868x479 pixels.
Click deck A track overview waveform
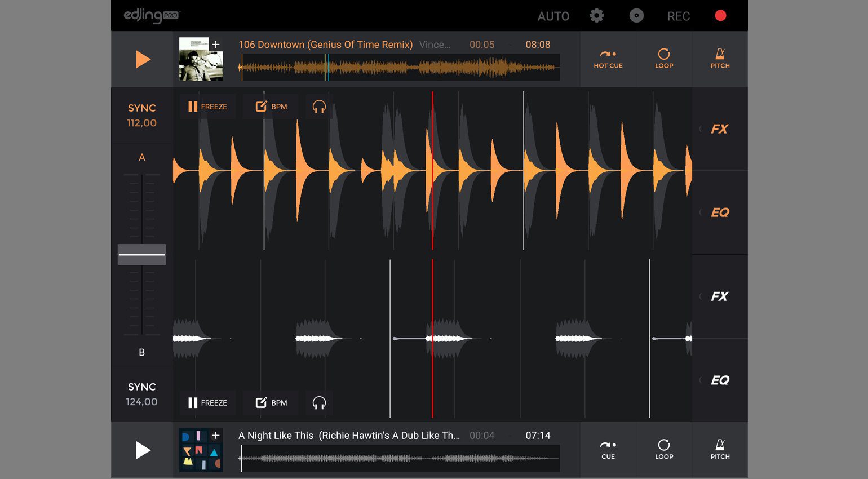tap(399, 68)
